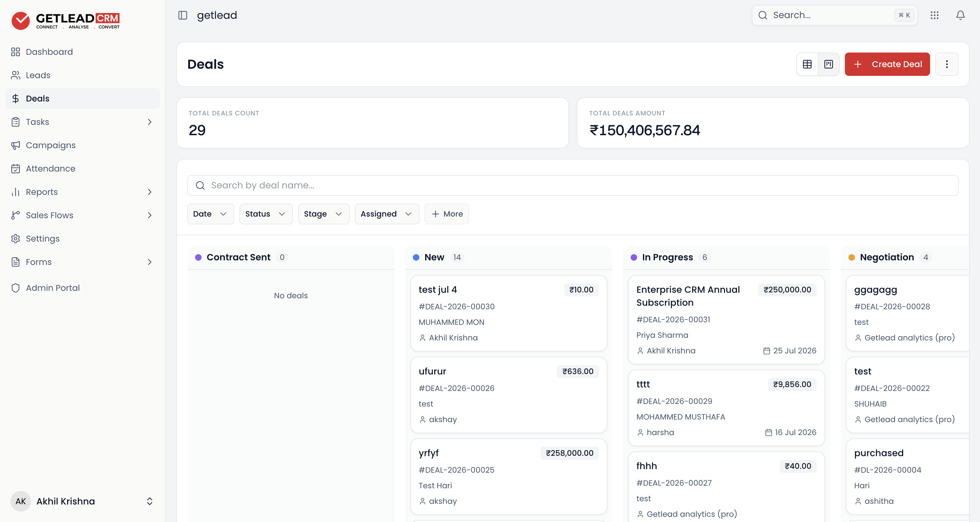Open the tttt deal card
This screenshot has height=522, width=980.
[x=726, y=408]
